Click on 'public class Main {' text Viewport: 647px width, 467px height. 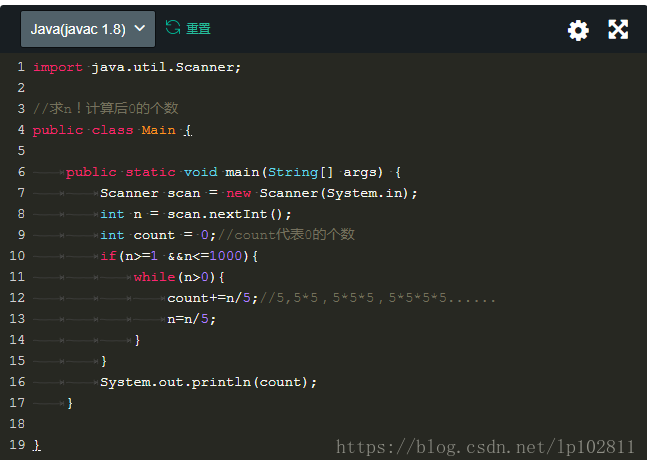pyautogui.click(x=112, y=130)
